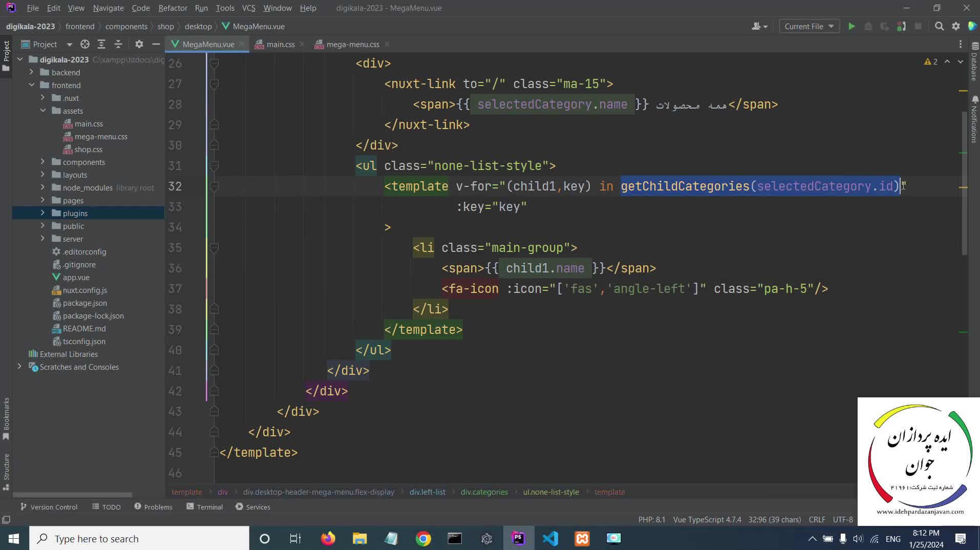
Task: Toggle fold marker on line 32
Action: 215,186
